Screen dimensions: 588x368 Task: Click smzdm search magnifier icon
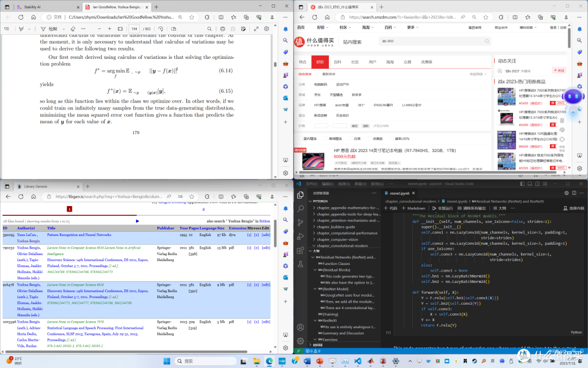(x=487, y=41)
